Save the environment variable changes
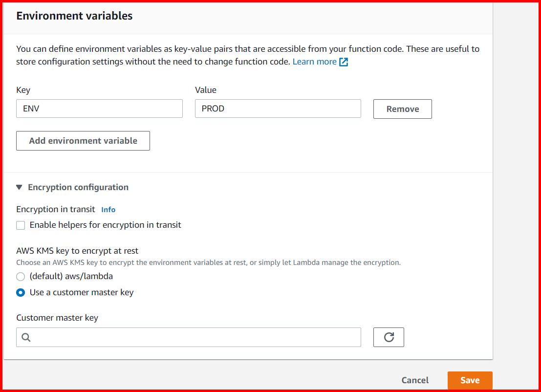Image resolution: width=541 pixels, height=392 pixels. pos(470,380)
